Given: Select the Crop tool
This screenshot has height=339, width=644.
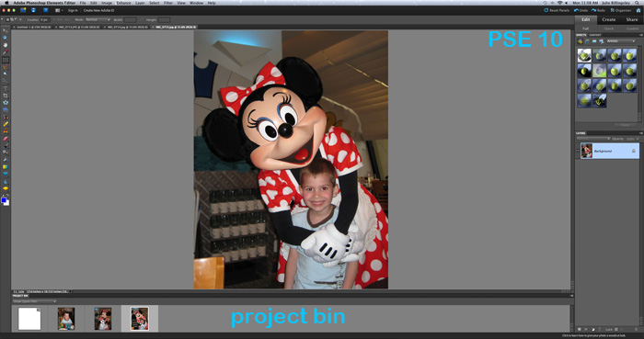Looking at the screenshot, I should [x=6, y=96].
